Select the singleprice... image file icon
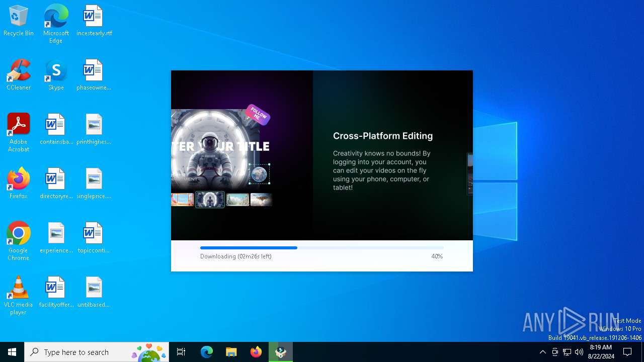 [x=94, y=184]
